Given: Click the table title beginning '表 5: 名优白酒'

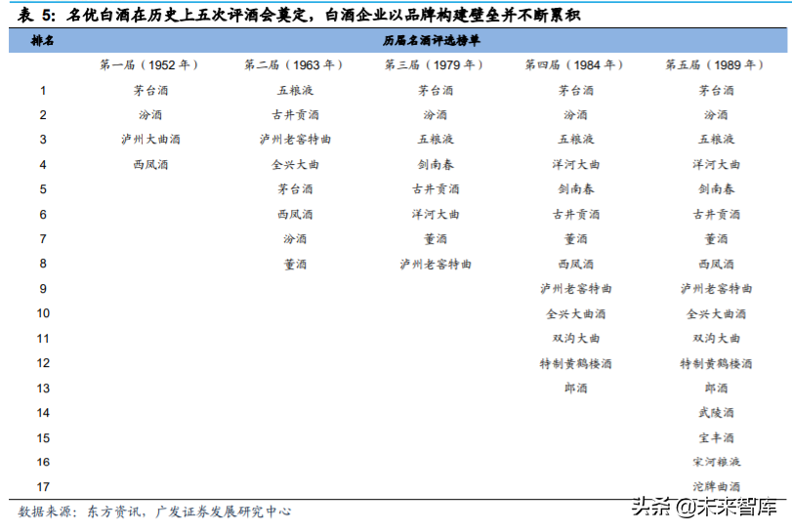Looking at the screenshot, I should coord(299,15).
